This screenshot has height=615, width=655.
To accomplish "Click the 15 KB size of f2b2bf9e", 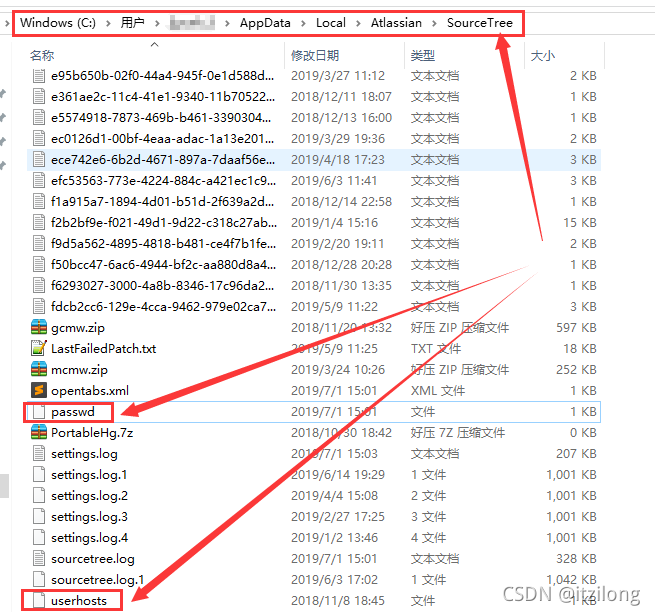I will (579, 222).
